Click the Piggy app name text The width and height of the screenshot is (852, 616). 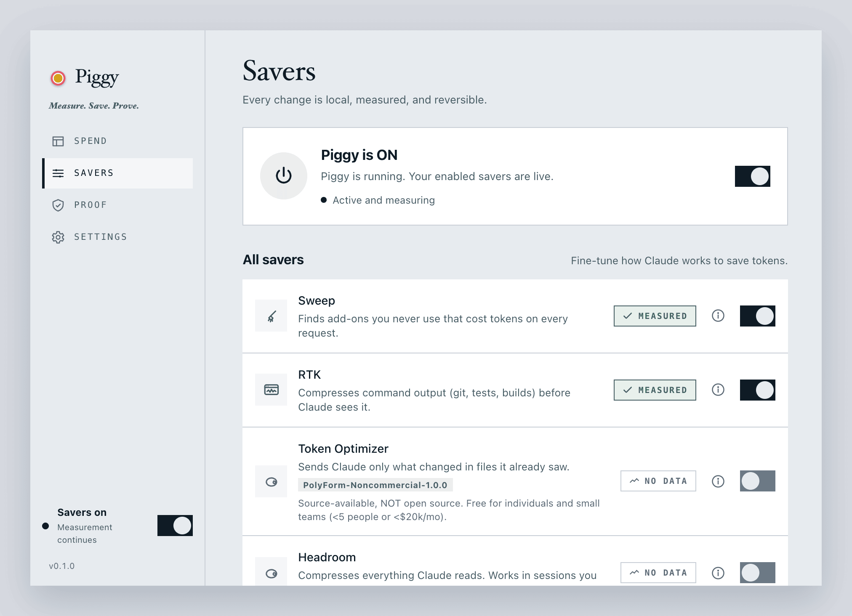coord(97,77)
